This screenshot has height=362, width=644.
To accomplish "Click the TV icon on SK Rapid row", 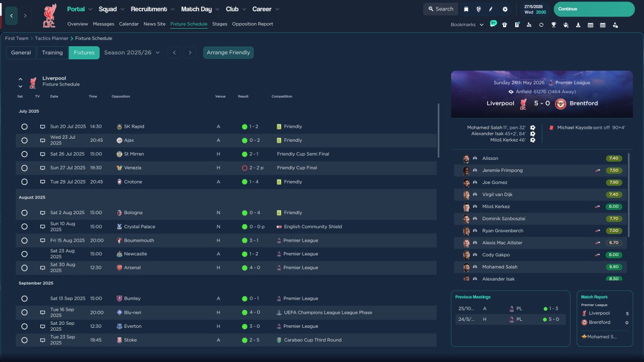I will [43, 127].
